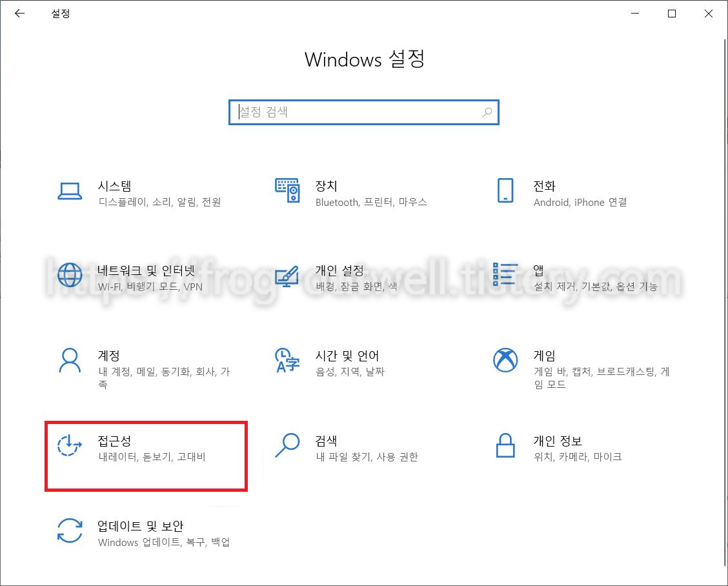
Task: Open the 앱 settings category
Action: [x=538, y=270]
